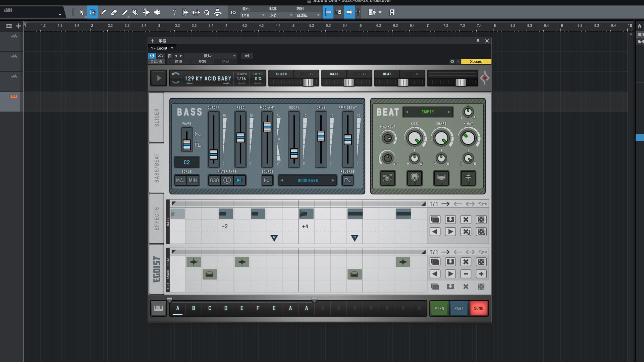
Task: Toggle autoscroll arrow button in toolbar
Action: click(349, 12)
